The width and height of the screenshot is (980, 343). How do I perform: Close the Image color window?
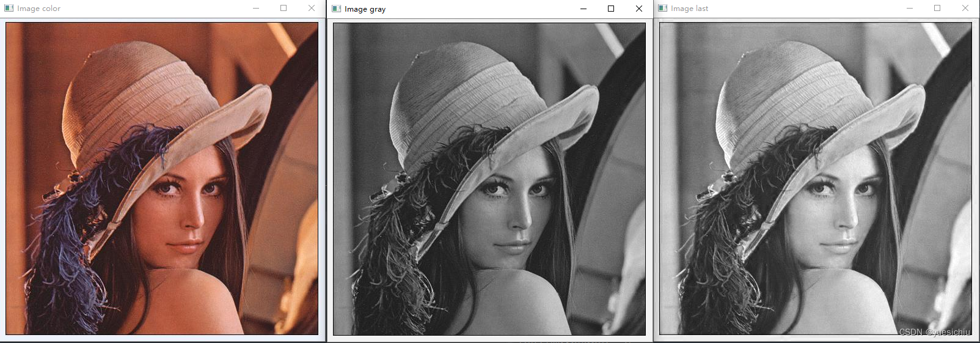tap(312, 8)
